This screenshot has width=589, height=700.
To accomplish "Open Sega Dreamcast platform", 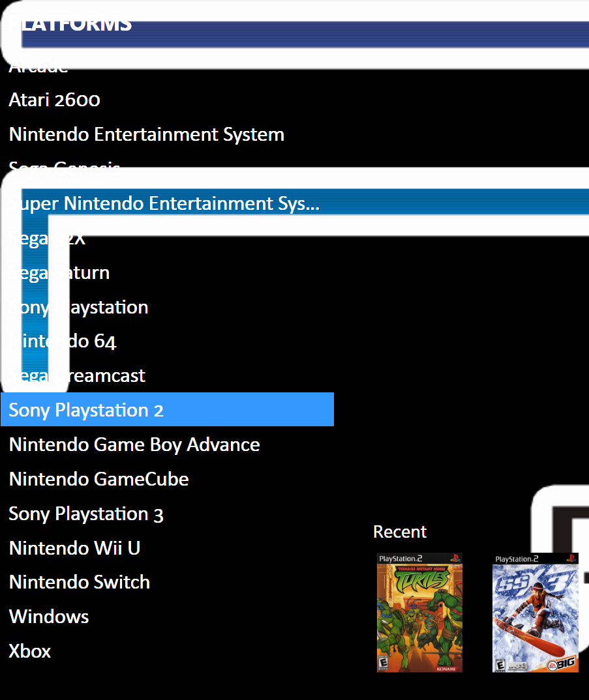I will 167,376.
